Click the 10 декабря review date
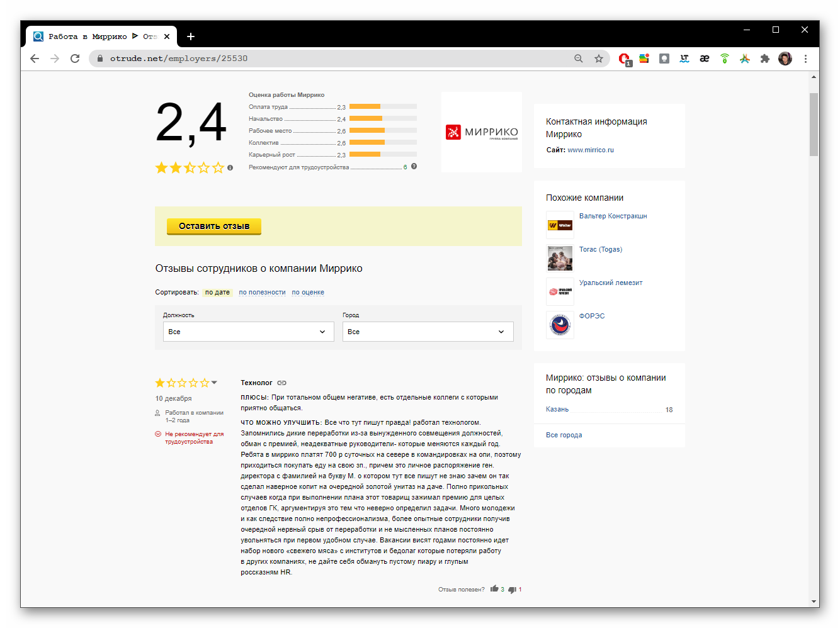Image resolution: width=840 pixels, height=628 pixels. pyautogui.click(x=174, y=398)
